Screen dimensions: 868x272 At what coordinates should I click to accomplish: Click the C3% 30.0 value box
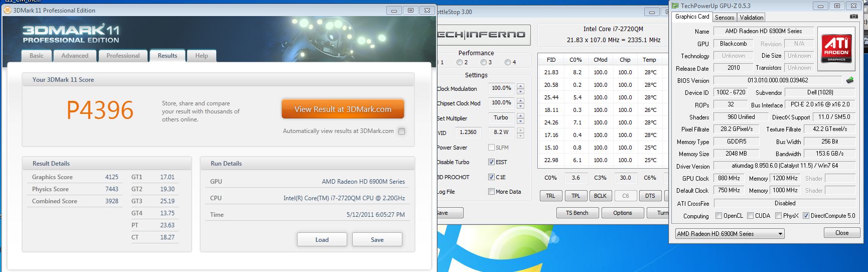coord(626,178)
